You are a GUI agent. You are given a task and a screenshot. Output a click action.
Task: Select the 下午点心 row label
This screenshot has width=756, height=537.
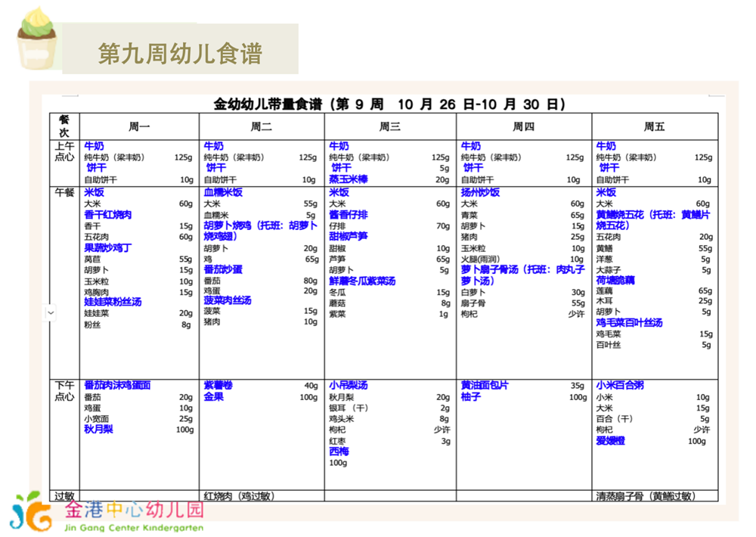pos(64,391)
